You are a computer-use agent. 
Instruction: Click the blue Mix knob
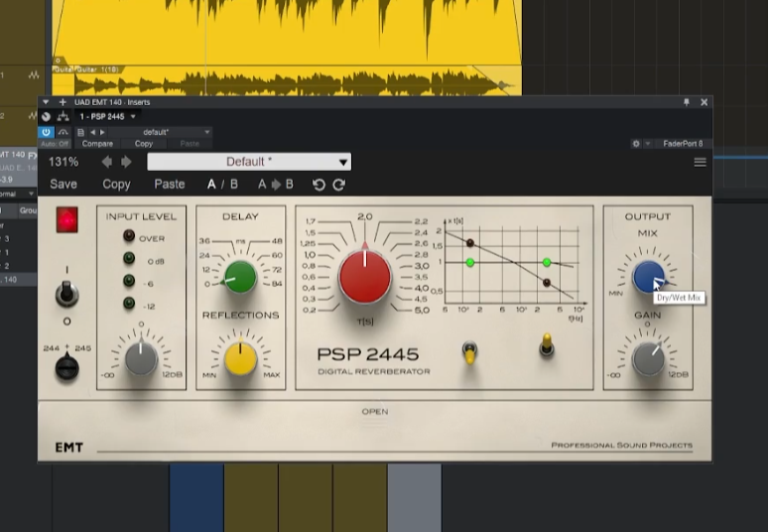649,277
